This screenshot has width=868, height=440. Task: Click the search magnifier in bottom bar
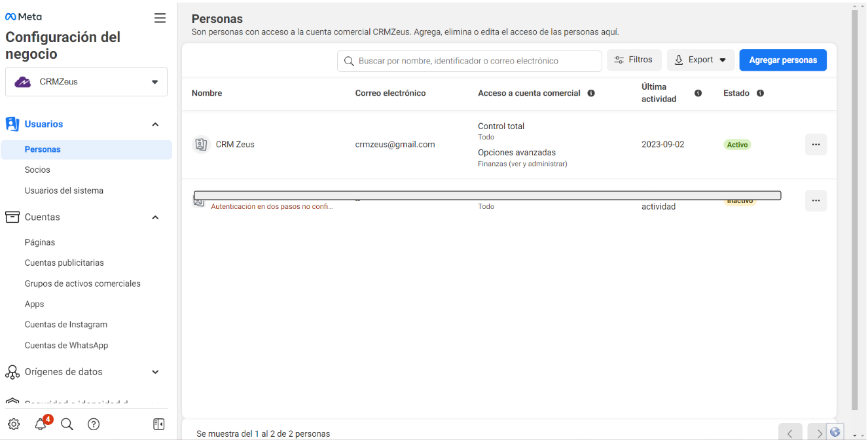pos(67,424)
